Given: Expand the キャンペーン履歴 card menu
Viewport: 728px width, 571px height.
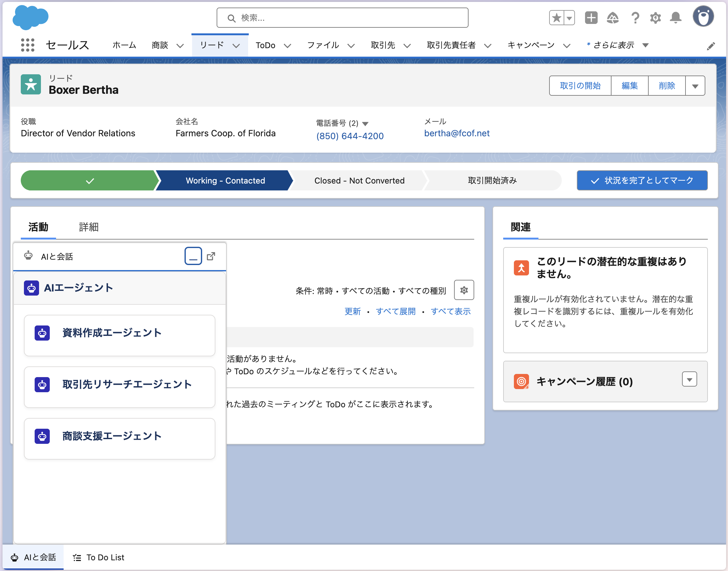Looking at the screenshot, I should pos(689,379).
